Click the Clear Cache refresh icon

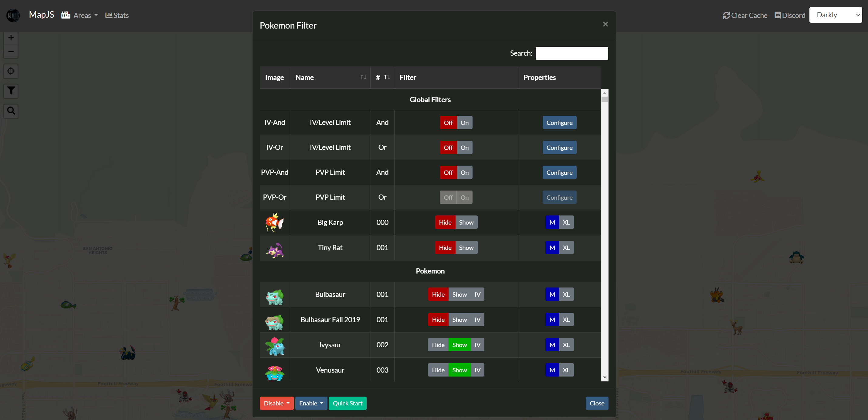point(726,15)
